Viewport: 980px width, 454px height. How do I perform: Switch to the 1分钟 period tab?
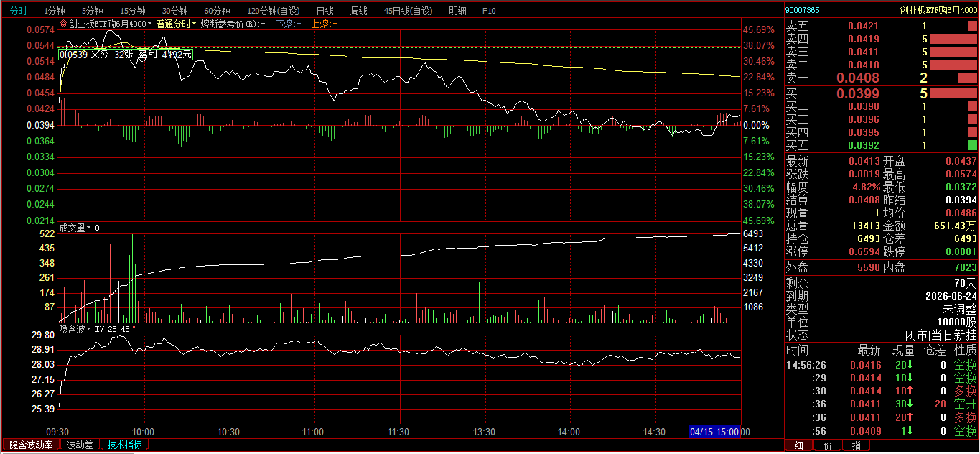click(55, 11)
